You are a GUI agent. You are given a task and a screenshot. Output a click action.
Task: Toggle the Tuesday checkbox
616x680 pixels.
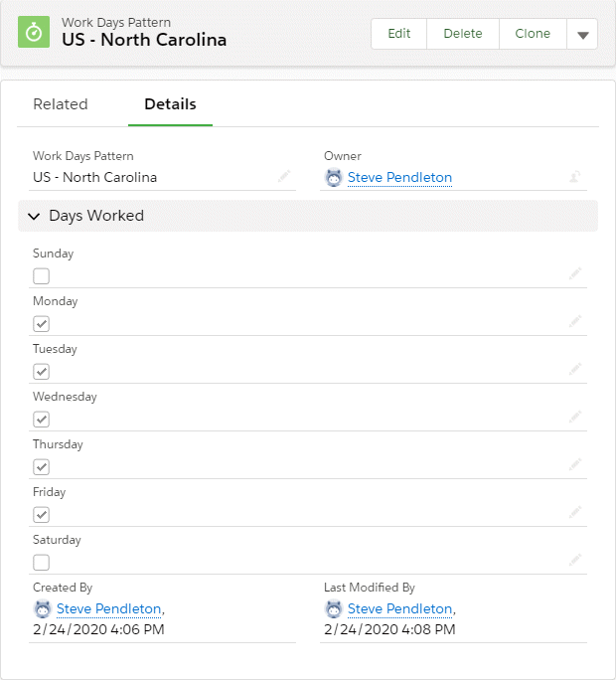coord(42,372)
